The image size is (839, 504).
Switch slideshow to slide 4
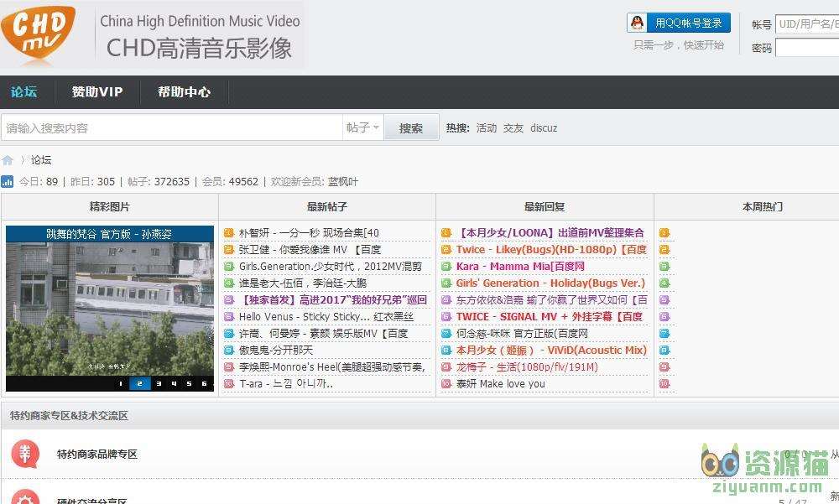click(x=174, y=383)
